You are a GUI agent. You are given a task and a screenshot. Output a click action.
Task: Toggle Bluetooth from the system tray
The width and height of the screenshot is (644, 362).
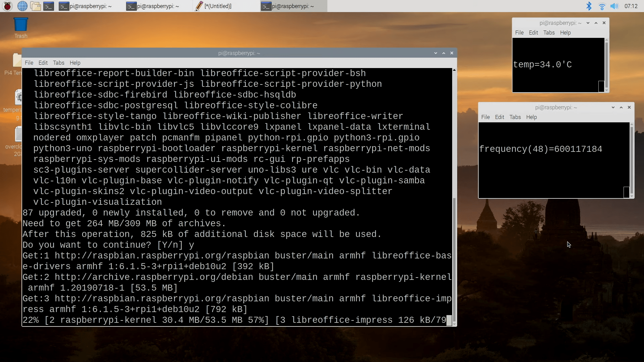click(x=589, y=6)
